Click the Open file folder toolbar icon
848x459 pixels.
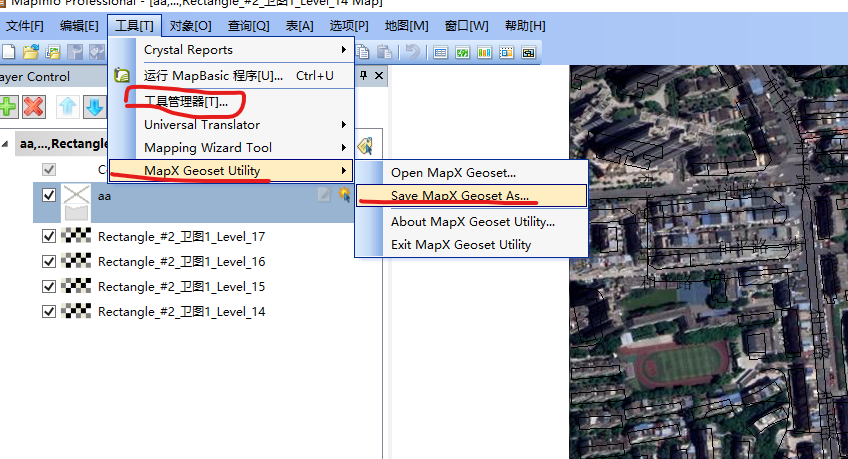coord(30,52)
